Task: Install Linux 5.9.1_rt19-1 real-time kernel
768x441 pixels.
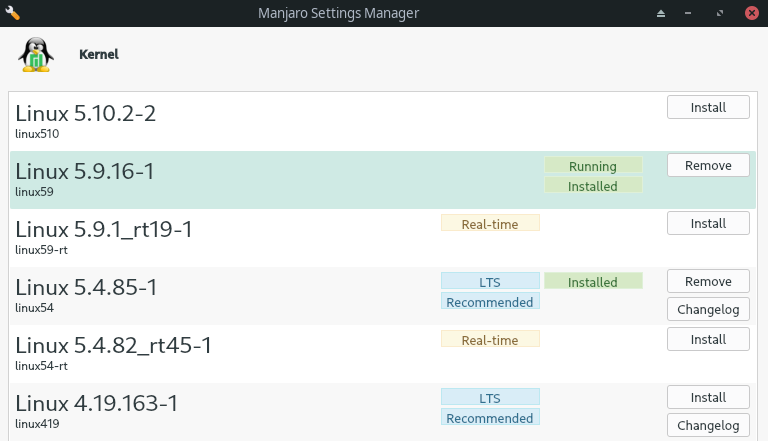Action: (x=708, y=223)
